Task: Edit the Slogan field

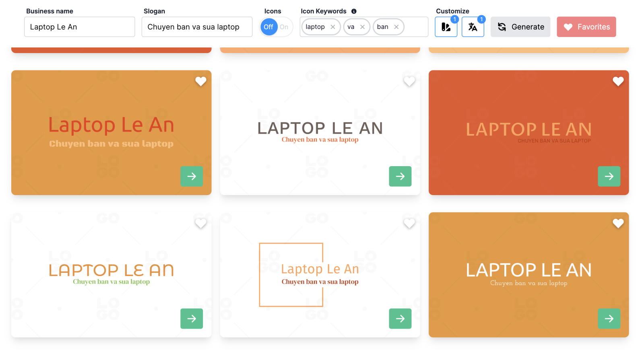Action: coord(197,27)
